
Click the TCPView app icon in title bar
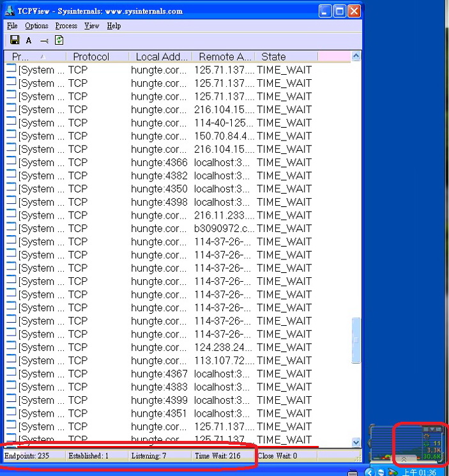pyautogui.click(x=10, y=11)
